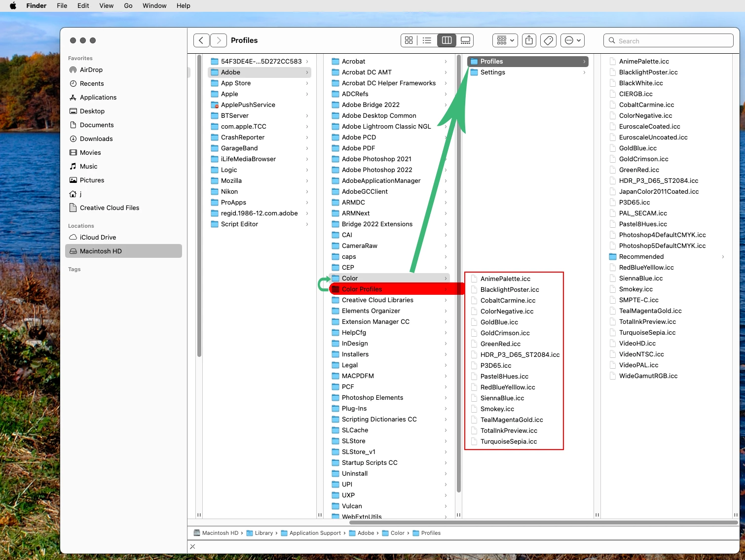Switch to list view

click(x=427, y=40)
